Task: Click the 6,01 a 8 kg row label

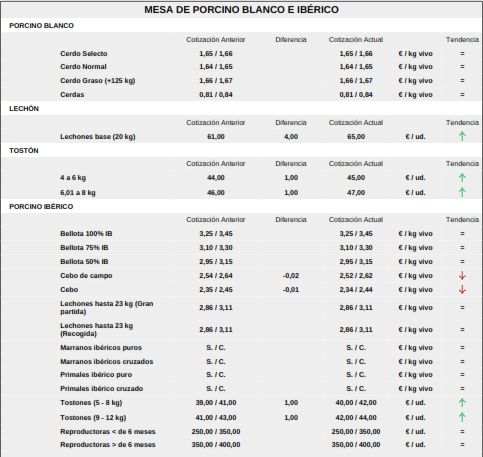Action: click(x=78, y=193)
